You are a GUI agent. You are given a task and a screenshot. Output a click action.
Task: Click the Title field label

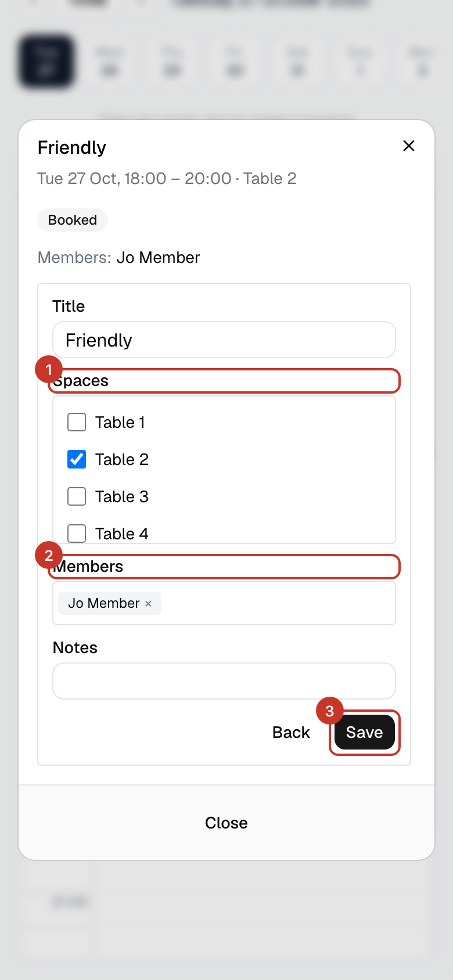click(69, 306)
